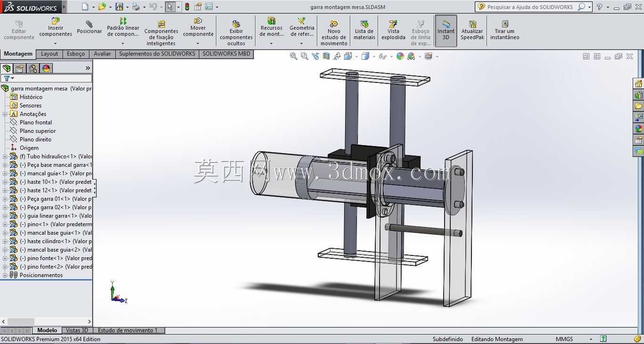The image size is (644, 344).
Task: Switch to the Layout tab
Action: pos(49,54)
